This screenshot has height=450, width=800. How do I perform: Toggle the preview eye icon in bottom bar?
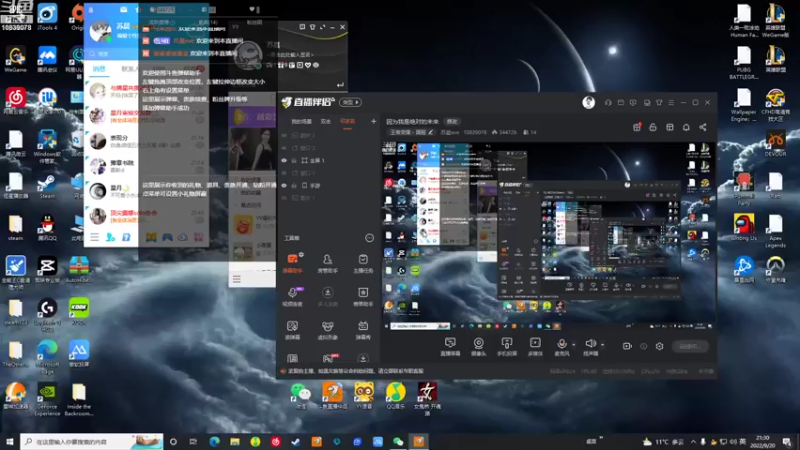point(643,346)
